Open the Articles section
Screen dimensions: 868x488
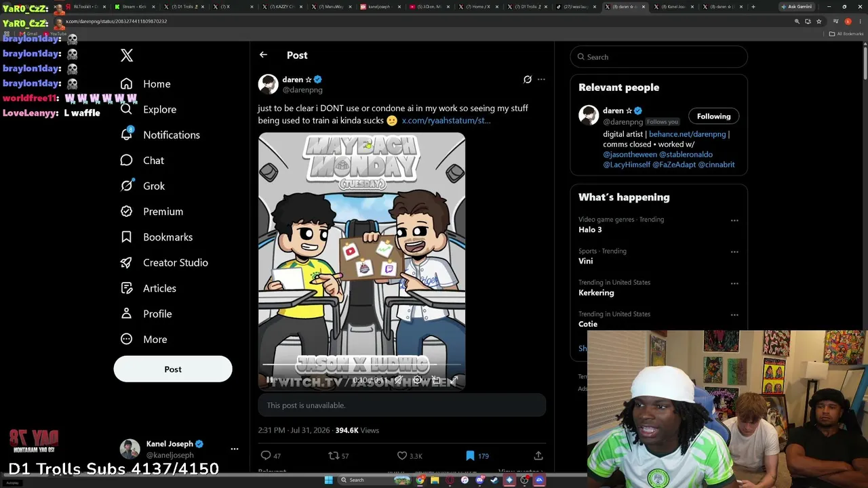tap(148, 288)
